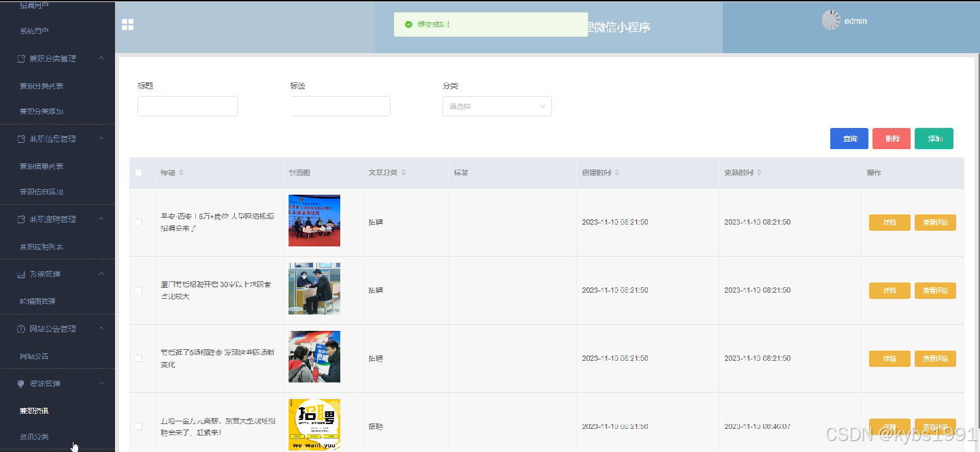Click 查看评论 for the 厦门节后招聘 row
Screen dimensions: 980x452
click(935, 291)
